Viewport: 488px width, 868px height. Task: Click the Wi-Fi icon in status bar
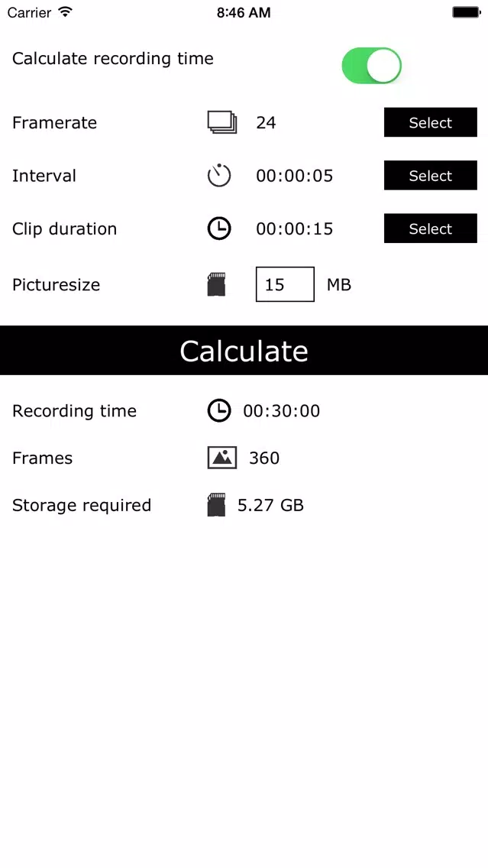pos(65,12)
